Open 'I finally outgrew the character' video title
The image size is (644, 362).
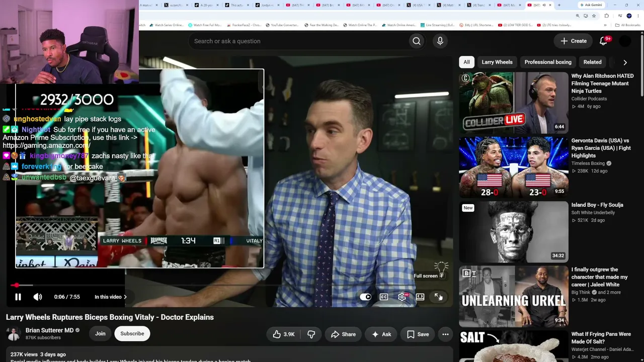599,277
